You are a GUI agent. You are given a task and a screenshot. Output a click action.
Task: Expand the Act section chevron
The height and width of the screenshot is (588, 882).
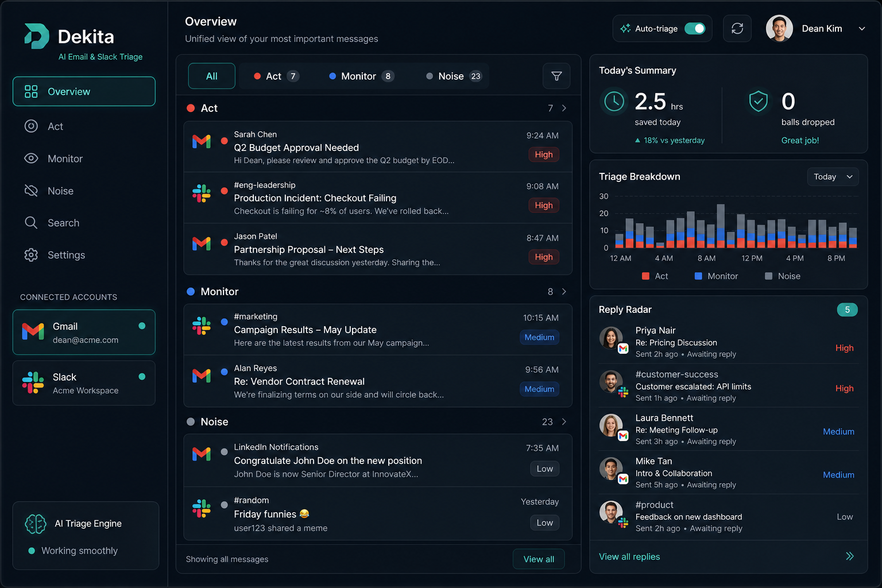pos(564,108)
